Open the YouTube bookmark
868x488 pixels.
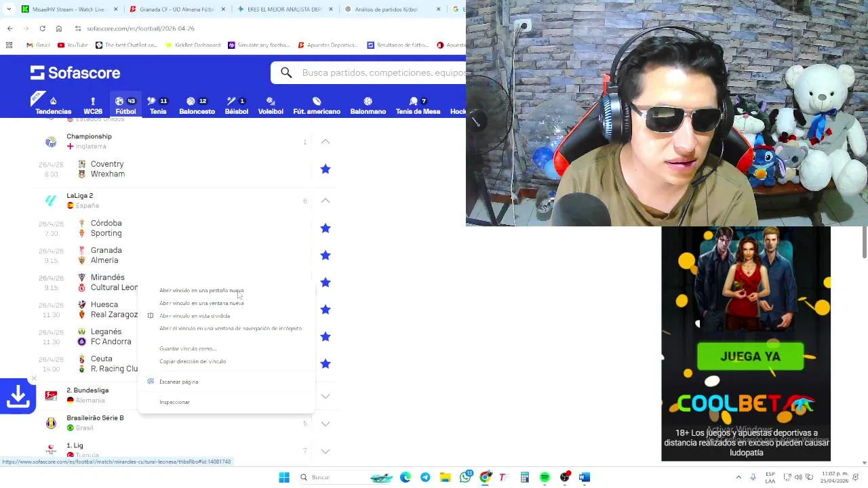73,45
